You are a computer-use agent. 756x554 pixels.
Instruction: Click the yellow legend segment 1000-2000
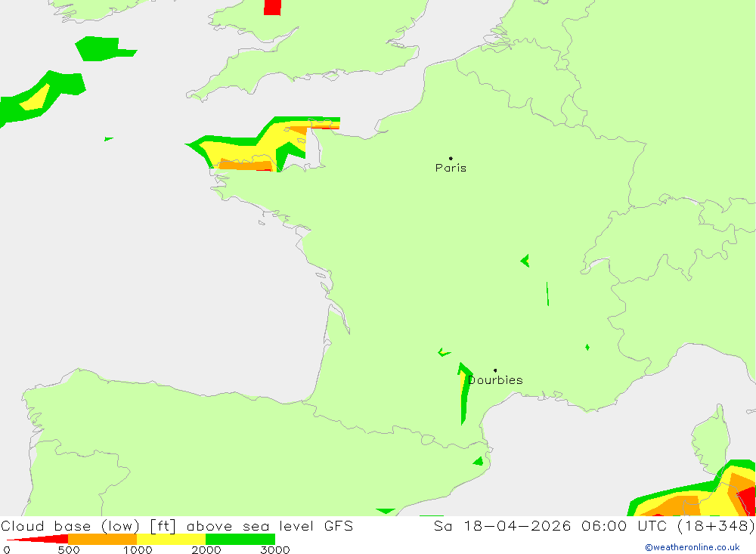[171, 539]
